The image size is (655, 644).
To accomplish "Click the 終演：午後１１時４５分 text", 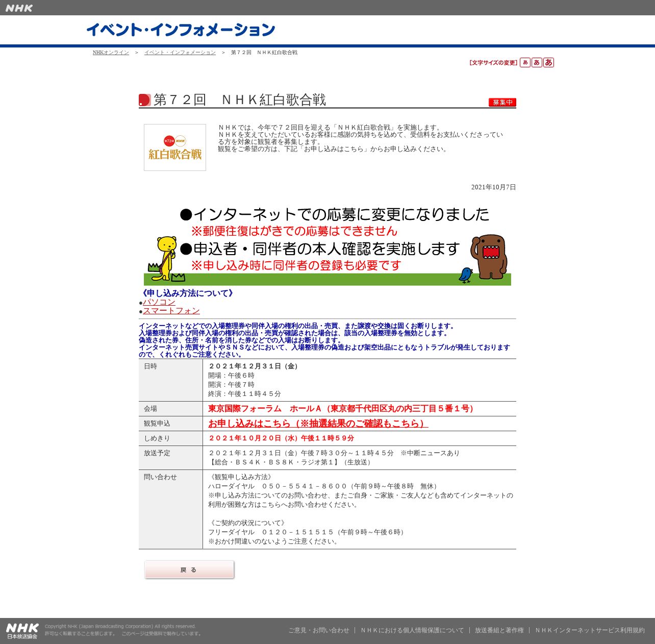I will coord(244,394).
